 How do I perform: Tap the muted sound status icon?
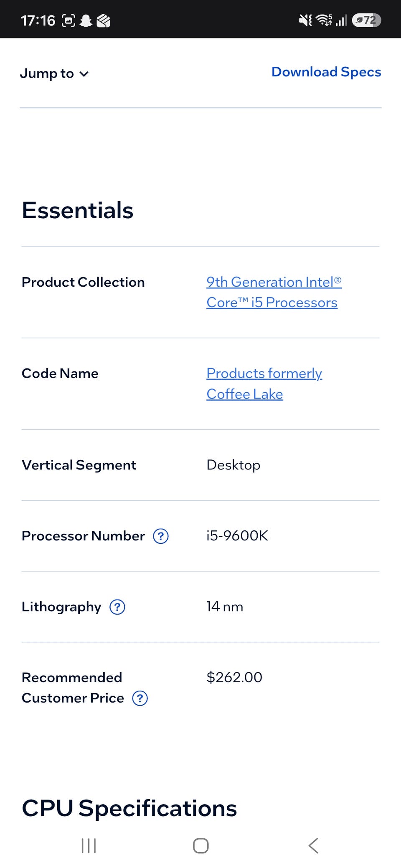pyautogui.click(x=305, y=20)
